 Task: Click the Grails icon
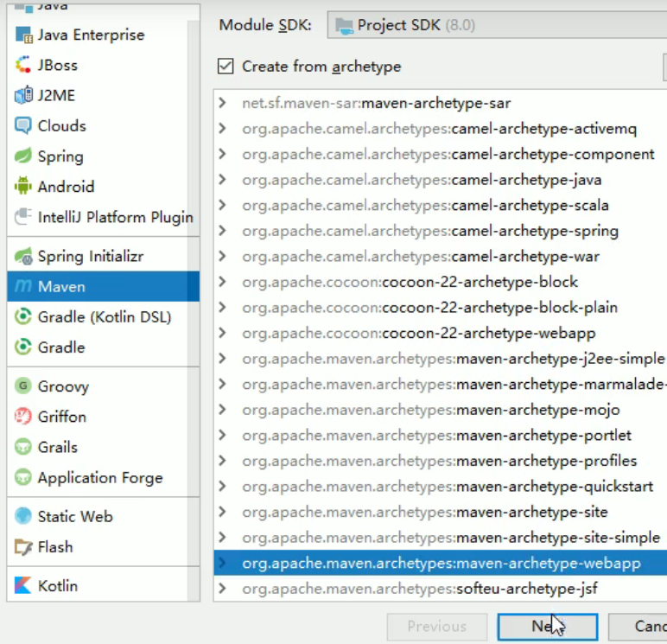pos(23,447)
